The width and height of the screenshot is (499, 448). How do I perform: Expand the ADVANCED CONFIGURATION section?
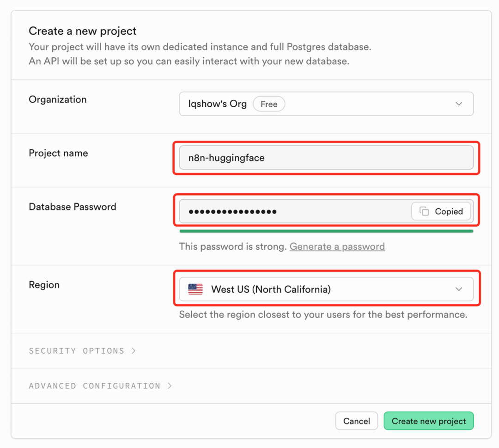point(101,386)
